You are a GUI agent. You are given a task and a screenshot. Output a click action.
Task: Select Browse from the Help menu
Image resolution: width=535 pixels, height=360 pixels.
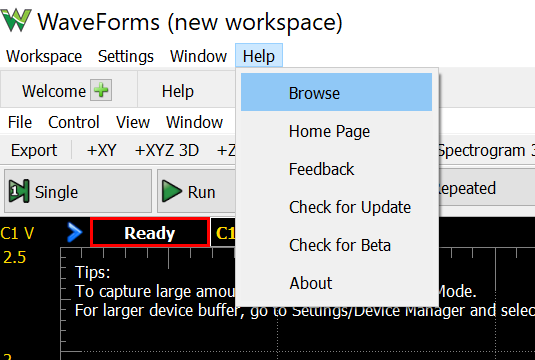[336, 92]
